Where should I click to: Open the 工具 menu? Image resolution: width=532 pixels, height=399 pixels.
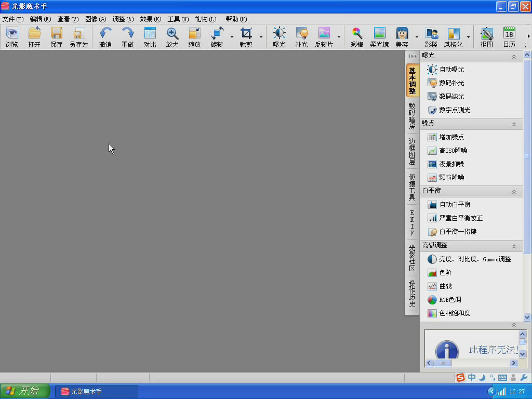(178, 19)
